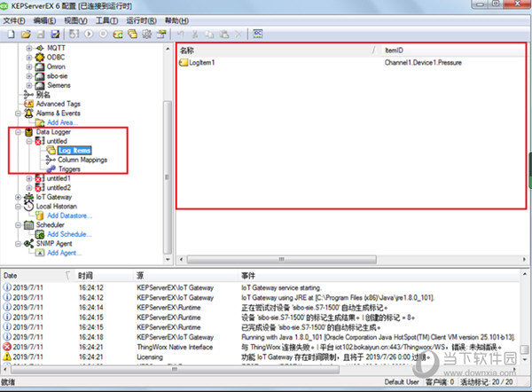The image size is (532, 392).
Task: Collapse the Alarms & Events node
Action: [x=18, y=114]
